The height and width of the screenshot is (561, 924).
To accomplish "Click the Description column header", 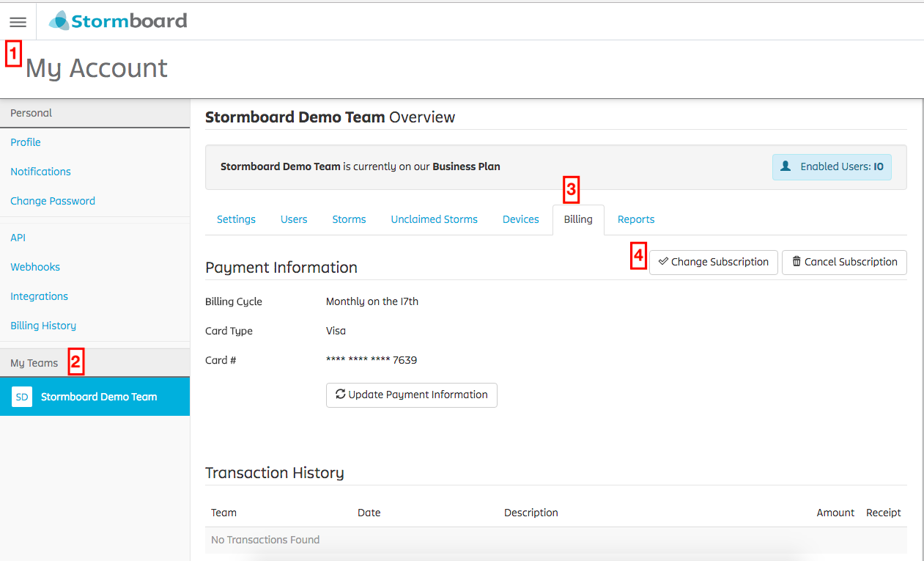I will (531, 513).
